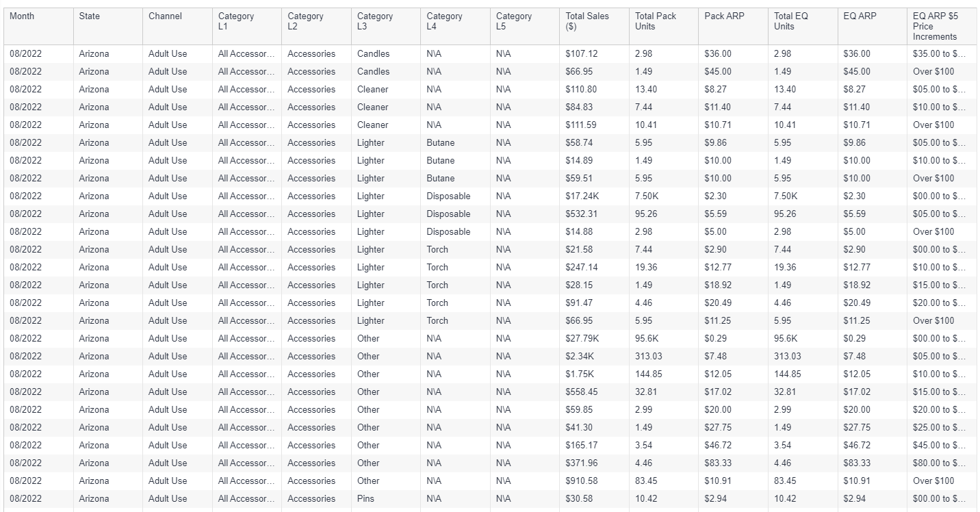The image size is (980, 512).
Task: Select the $910.58 total sales cell
Action: click(x=581, y=481)
